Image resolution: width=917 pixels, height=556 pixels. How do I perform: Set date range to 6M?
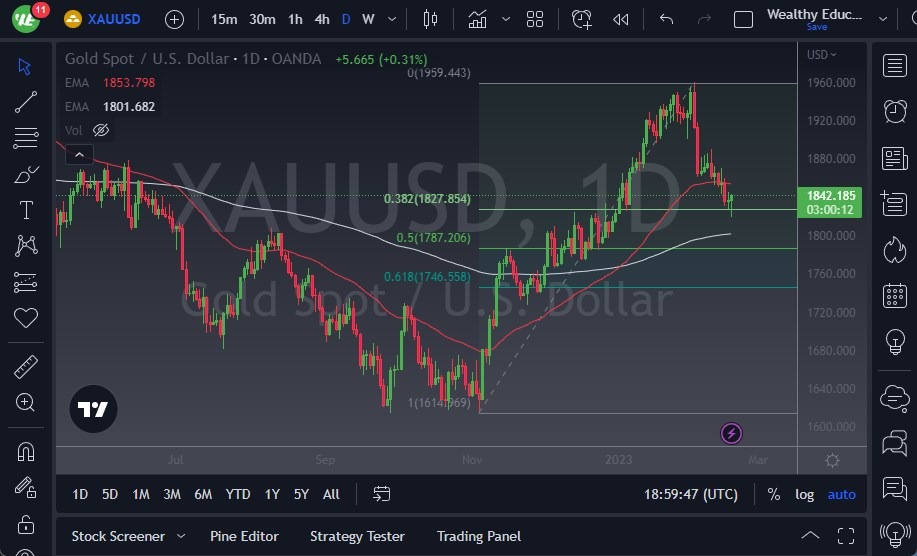pyautogui.click(x=203, y=495)
